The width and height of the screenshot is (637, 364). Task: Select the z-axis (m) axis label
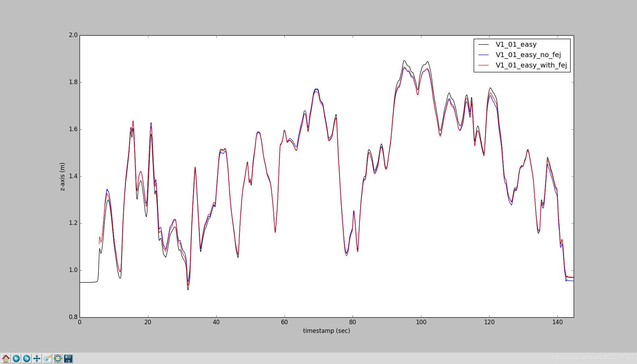pos(62,177)
